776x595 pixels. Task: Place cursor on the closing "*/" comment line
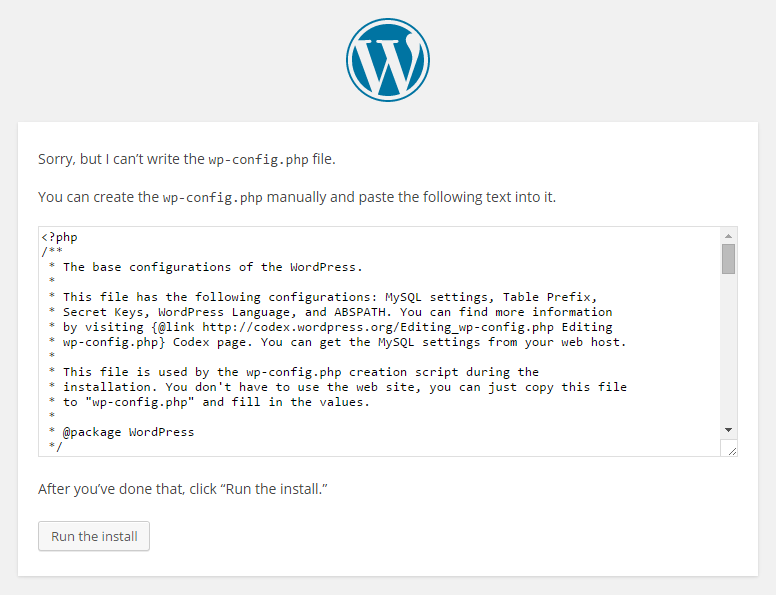(55, 447)
